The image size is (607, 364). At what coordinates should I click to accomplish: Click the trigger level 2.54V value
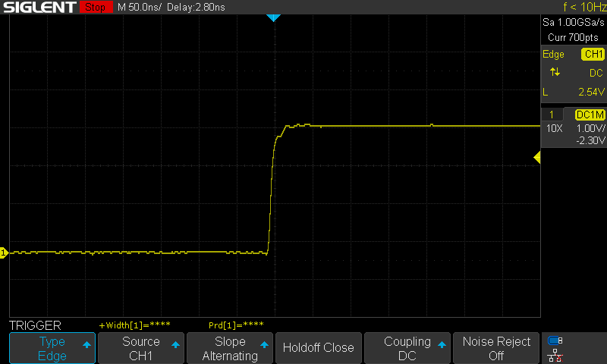tap(591, 92)
